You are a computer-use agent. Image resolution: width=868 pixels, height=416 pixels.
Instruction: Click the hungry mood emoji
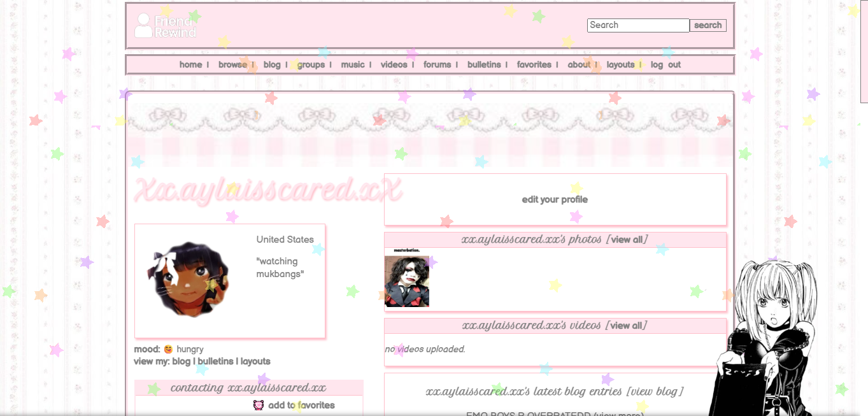click(x=168, y=349)
